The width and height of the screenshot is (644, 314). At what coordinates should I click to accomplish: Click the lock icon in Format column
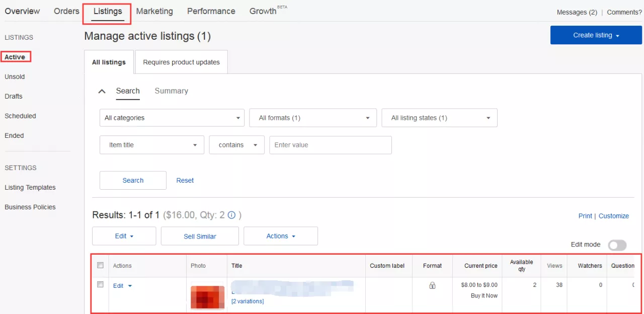(x=432, y=285)
